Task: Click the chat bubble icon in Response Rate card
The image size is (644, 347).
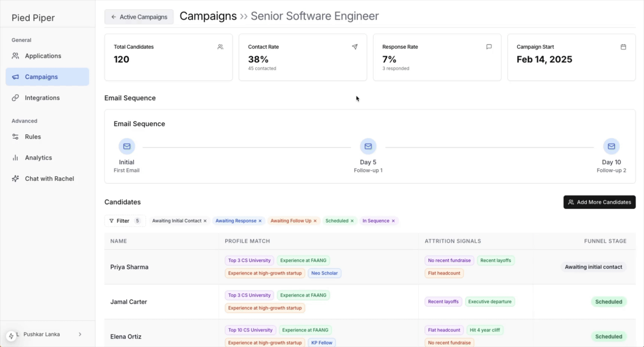Action: click(489, 47)
